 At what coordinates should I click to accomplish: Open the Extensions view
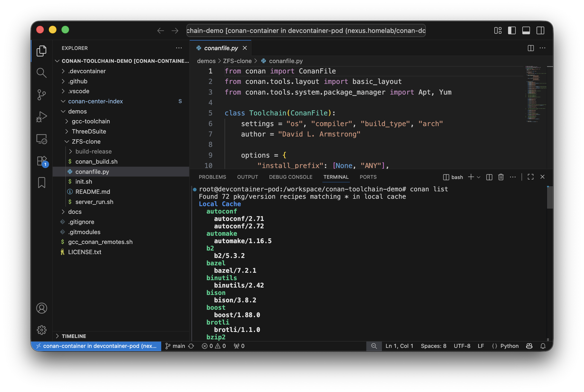pos(41,161)
